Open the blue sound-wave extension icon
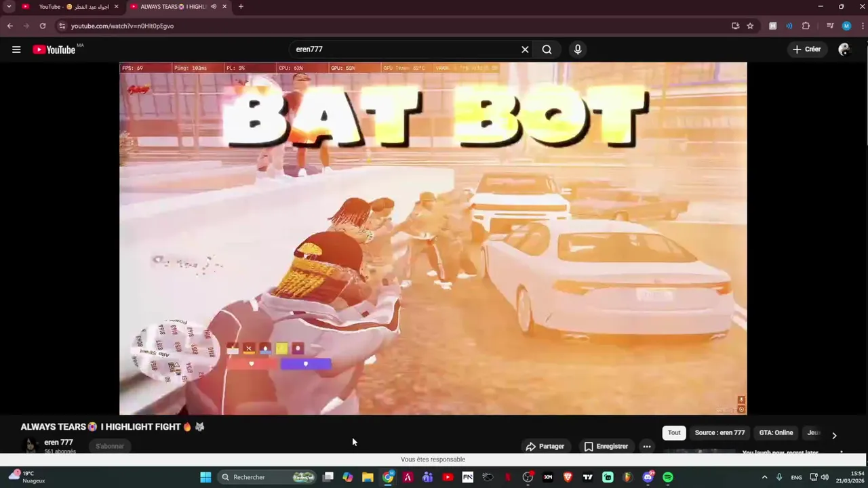This screenshot has height=488, width=868. (789, 26)
